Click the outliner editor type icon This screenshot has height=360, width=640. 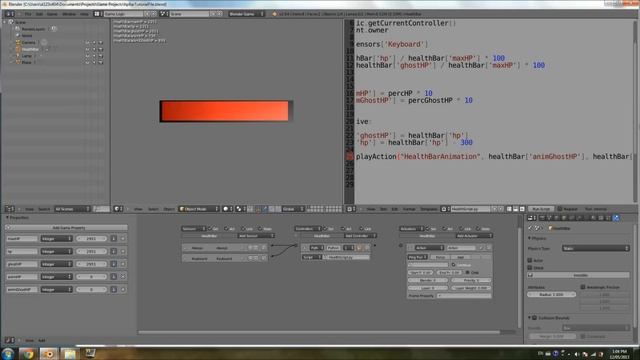point(9,209)
